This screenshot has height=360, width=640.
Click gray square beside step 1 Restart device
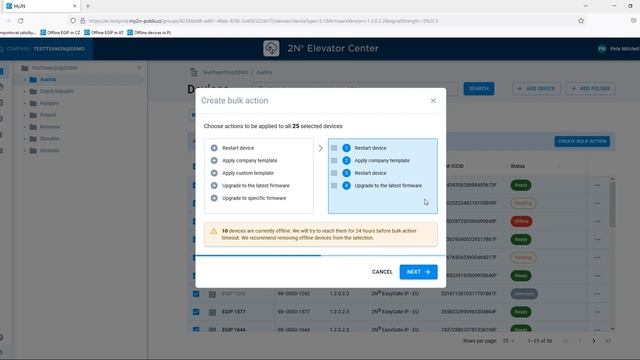(334, 148)
